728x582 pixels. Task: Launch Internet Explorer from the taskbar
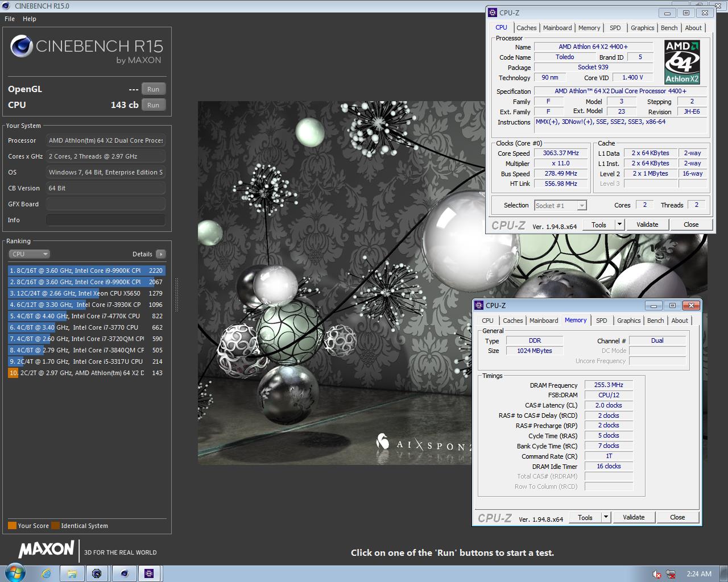point(47,573)
